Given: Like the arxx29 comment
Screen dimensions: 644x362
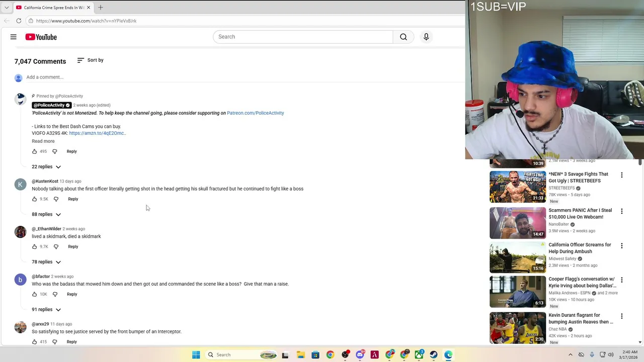Looking at the screenshot, I should (x=35, y=342).
